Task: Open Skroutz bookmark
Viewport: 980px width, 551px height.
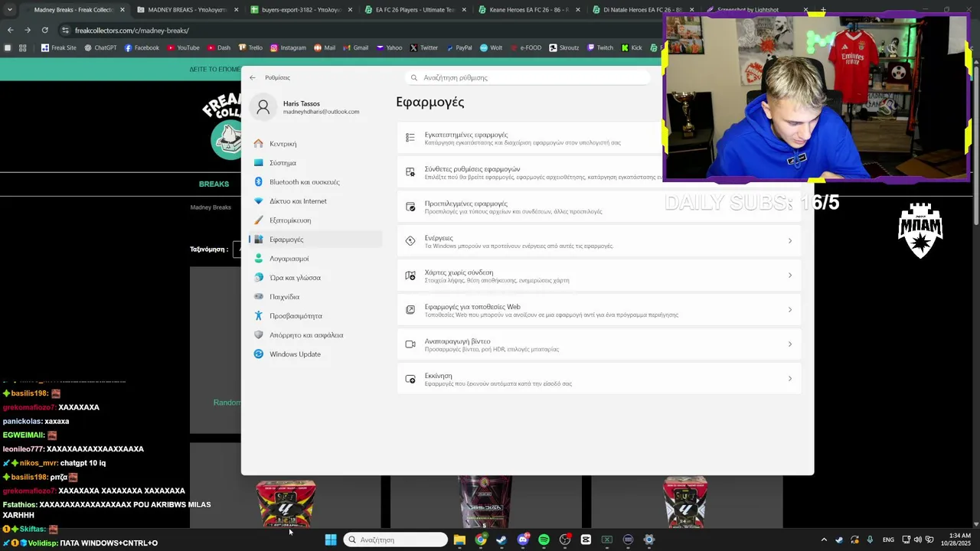Action: click(563, 47)
